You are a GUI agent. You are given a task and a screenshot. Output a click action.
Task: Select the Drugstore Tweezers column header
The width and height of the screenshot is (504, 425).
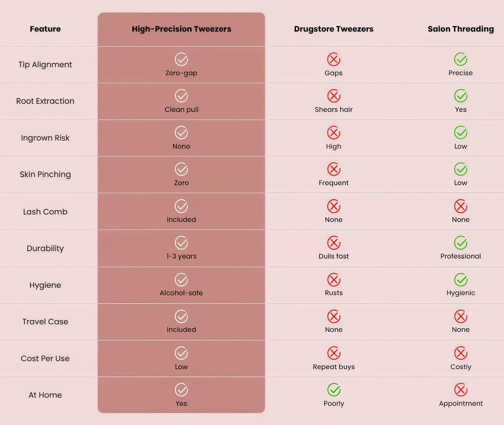[x=333, y=29]
